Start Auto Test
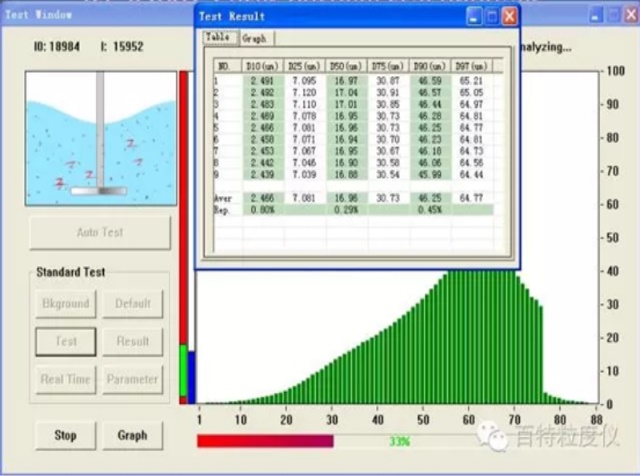This screenshot has width=640, height=476. pyautogui.click(x=100, y=233)
